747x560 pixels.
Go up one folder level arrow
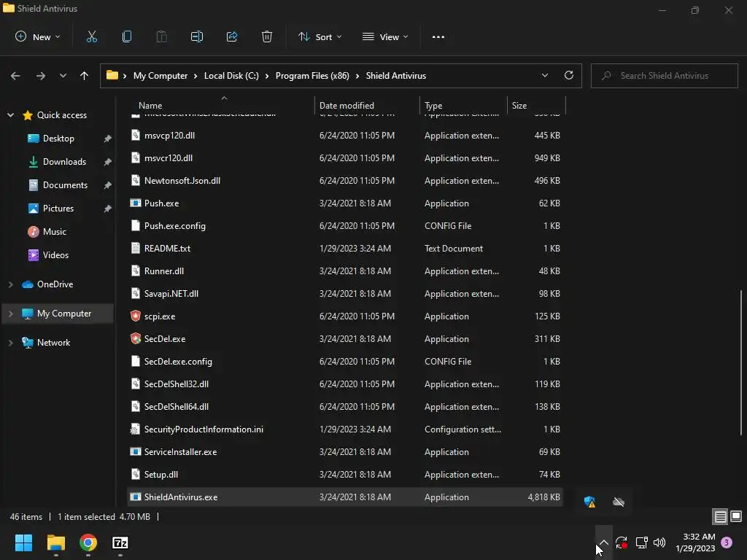pos(85,76)
